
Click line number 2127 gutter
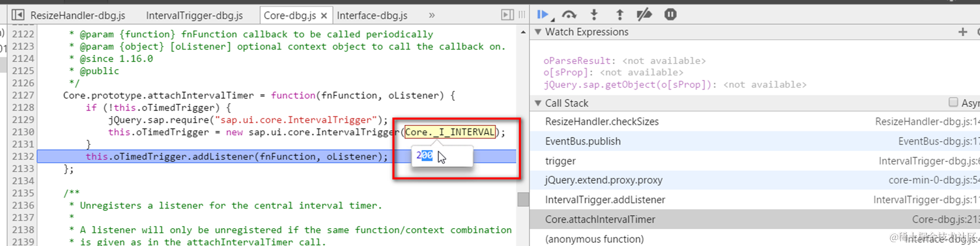[x=23, y=95]
